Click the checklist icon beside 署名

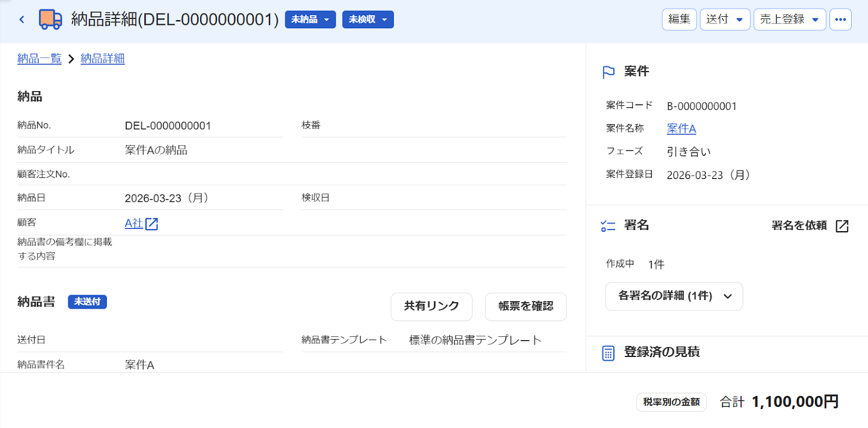coord(608,226)
